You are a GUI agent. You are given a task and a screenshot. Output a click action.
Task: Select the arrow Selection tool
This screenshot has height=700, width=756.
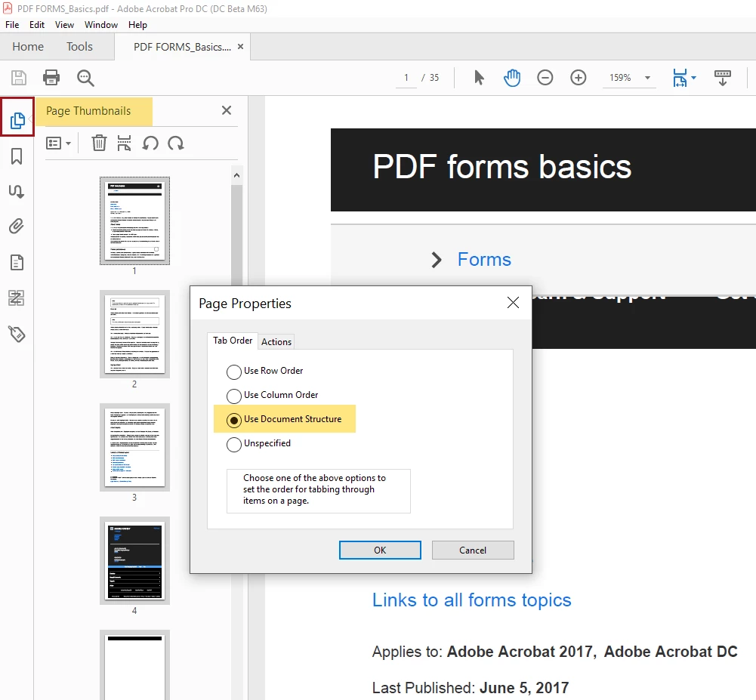[x=479, y=78]
